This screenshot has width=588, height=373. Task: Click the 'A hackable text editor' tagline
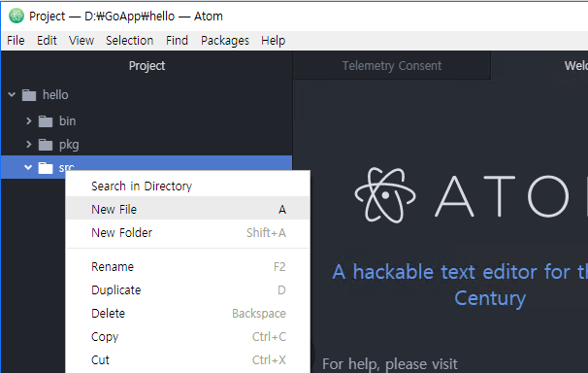460,285
